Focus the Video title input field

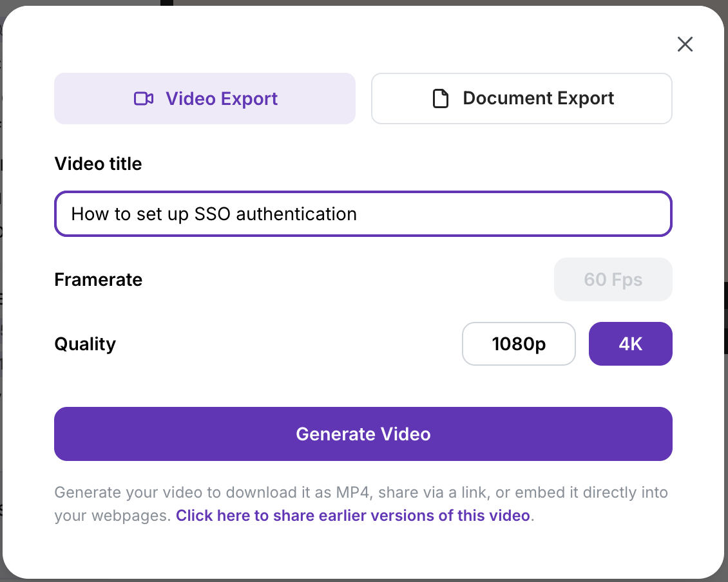click(x=363, y=214)
